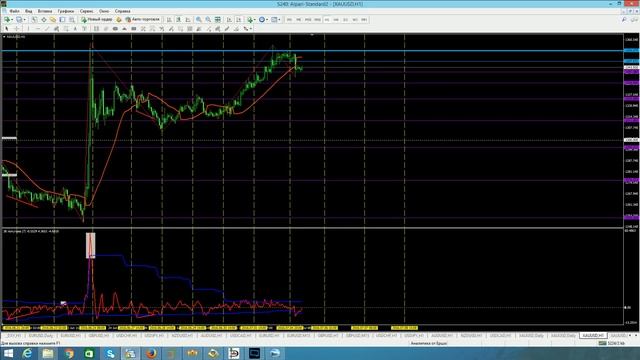
Task: Click the chart shift triangle marker
Action: click(312, 35)
